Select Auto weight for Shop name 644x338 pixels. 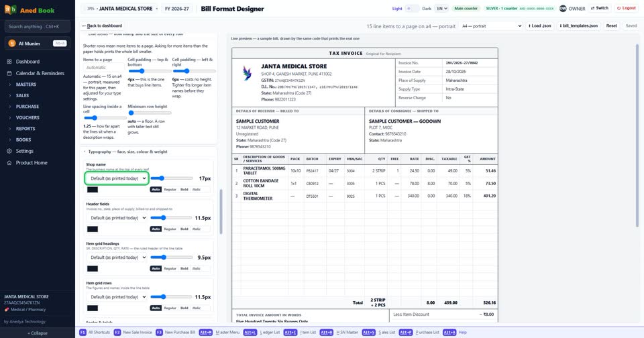tap(156, 189)
